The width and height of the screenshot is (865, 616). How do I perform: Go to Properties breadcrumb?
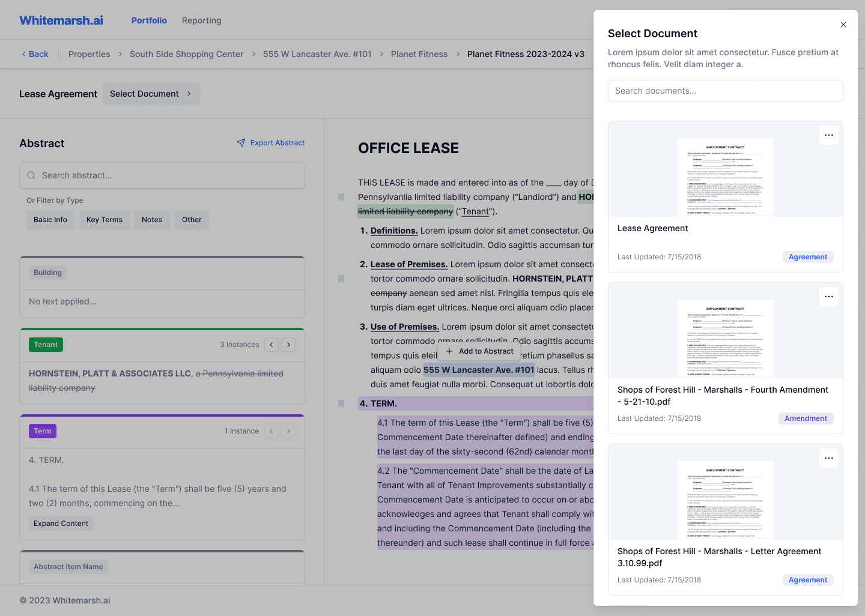[90, 54]
